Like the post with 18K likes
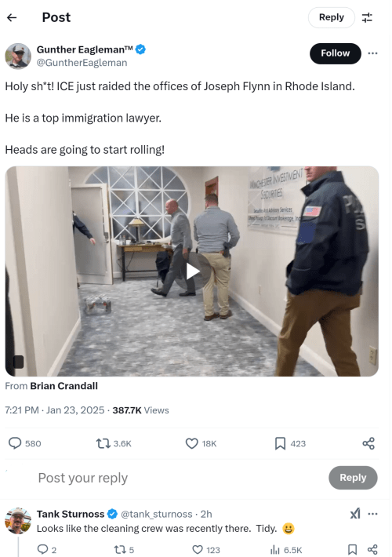Image resolution: width=392 pixels, height=557 pixels. click(192, 443)
